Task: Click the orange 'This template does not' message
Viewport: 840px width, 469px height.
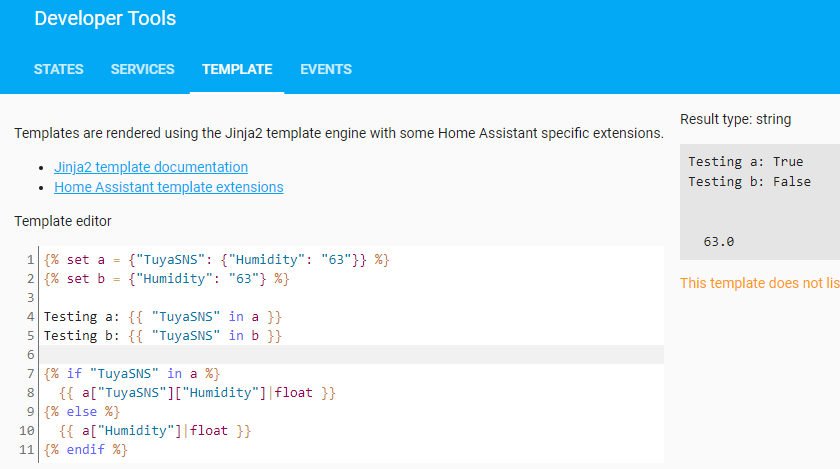Action: [x=759, y=283]
